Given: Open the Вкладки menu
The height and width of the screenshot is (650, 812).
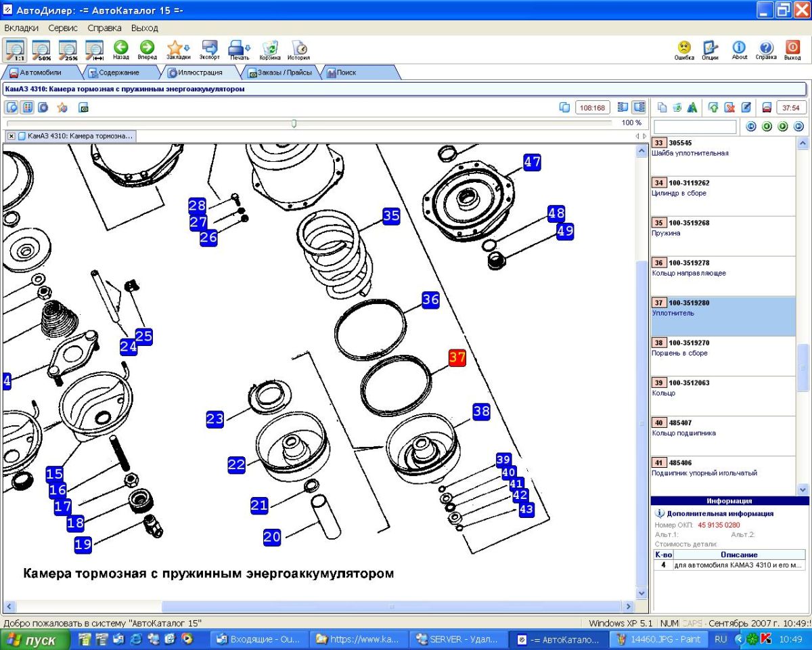Looking at the screenshot, I should (21, 28).
